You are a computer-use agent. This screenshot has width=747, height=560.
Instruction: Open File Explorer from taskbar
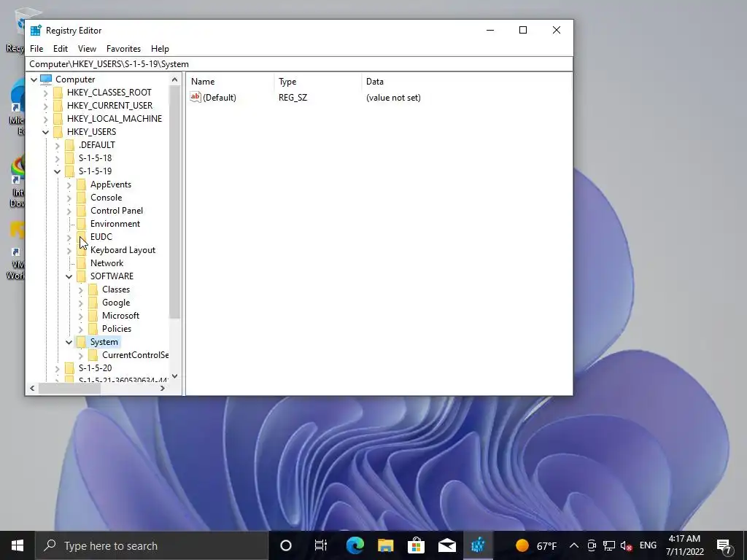tap(385, 545)
